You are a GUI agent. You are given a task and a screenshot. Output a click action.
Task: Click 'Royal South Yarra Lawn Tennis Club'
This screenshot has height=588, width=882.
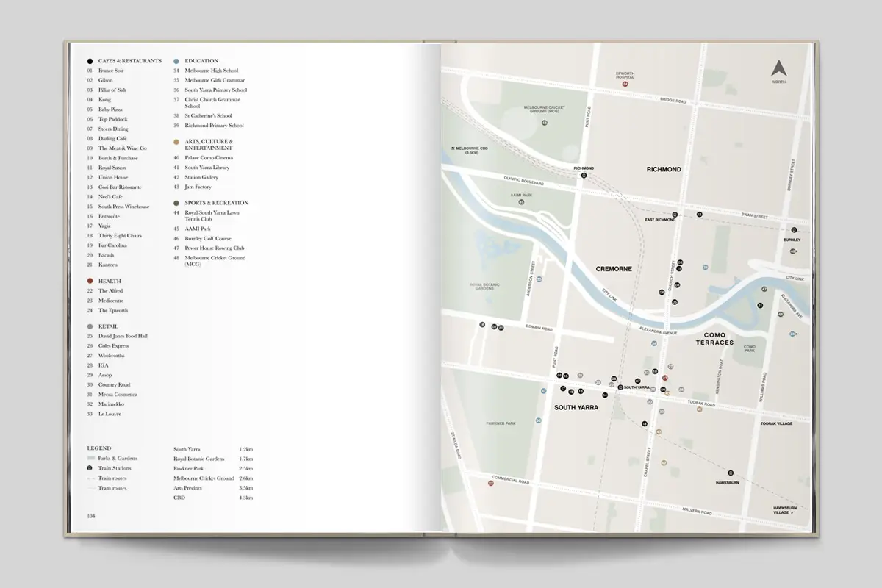212,216
